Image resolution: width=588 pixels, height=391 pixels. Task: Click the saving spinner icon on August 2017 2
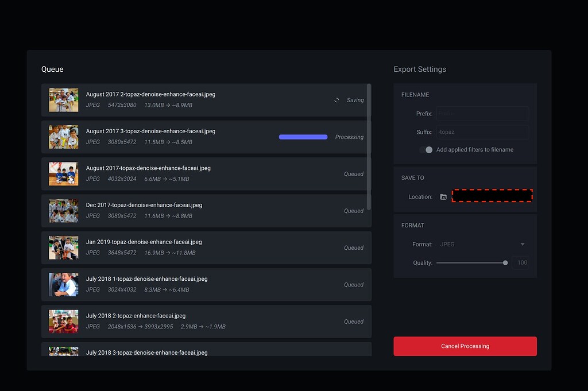(x=336, y=100)
